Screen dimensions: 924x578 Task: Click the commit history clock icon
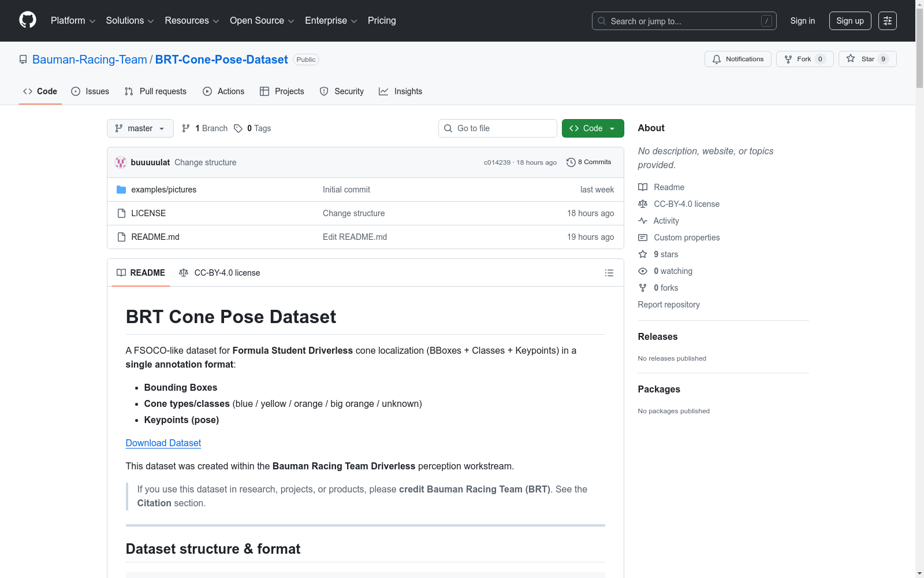571,162
